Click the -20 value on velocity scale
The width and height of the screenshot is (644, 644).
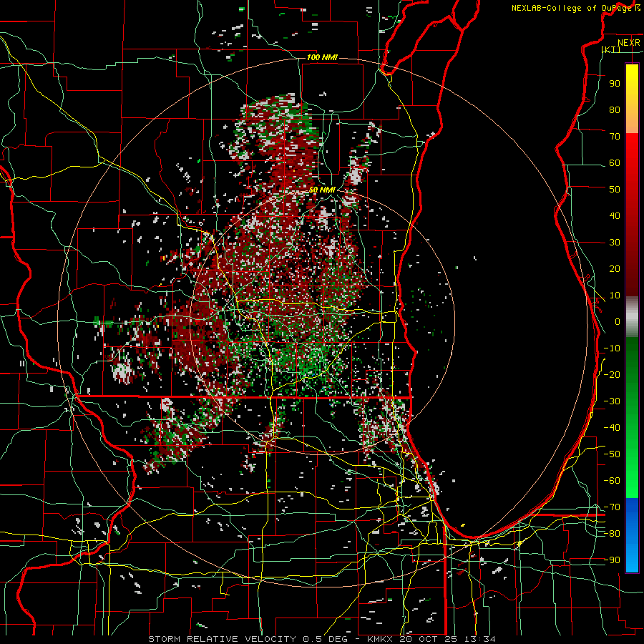(612, 374)
